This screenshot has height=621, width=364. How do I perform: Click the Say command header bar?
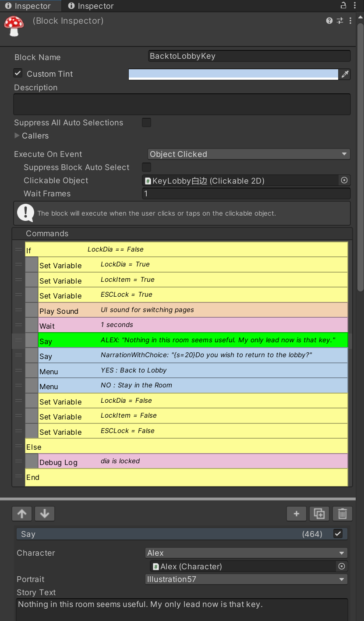[182, 534]
